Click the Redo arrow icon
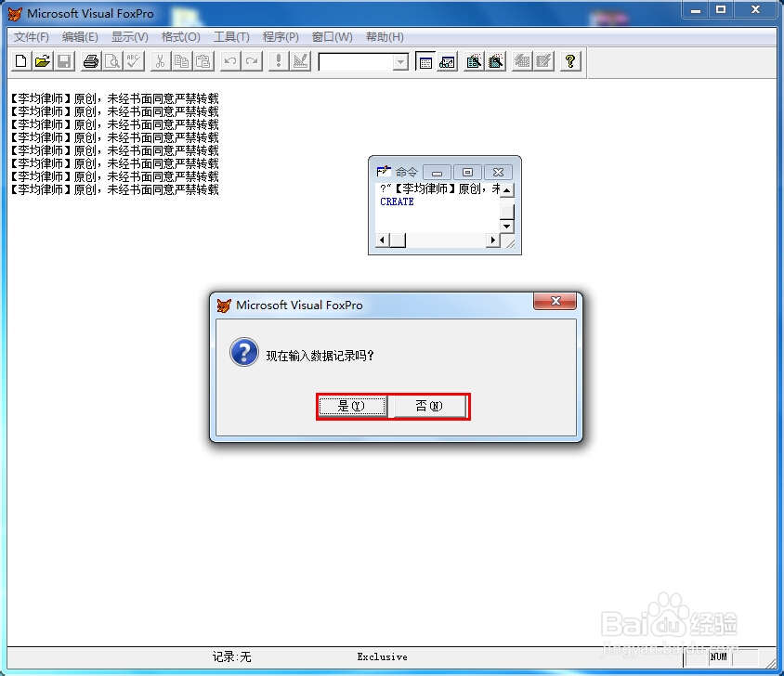Viewport: 784px width, 676px height. [x=252, y=61]
